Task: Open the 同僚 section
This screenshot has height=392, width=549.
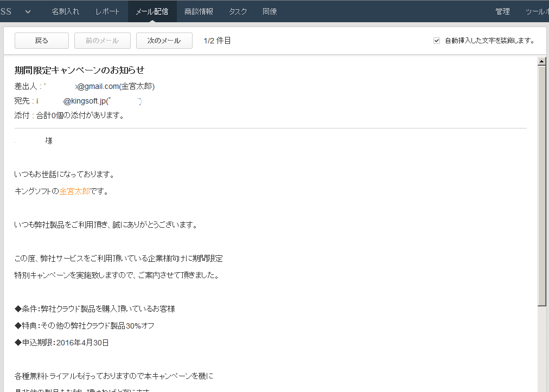Action: [270, 11]
